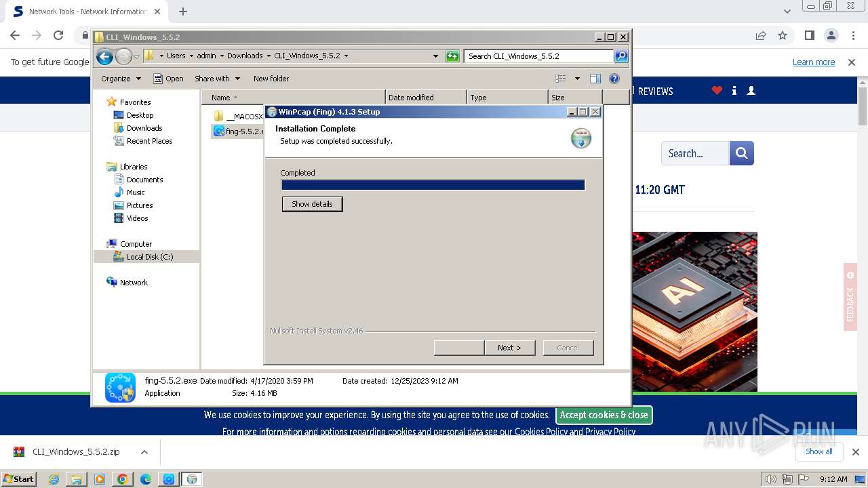Viewport: 868px width, 488px height.
Task: Toggle Chrome side panel
Action: pos(809,35)
